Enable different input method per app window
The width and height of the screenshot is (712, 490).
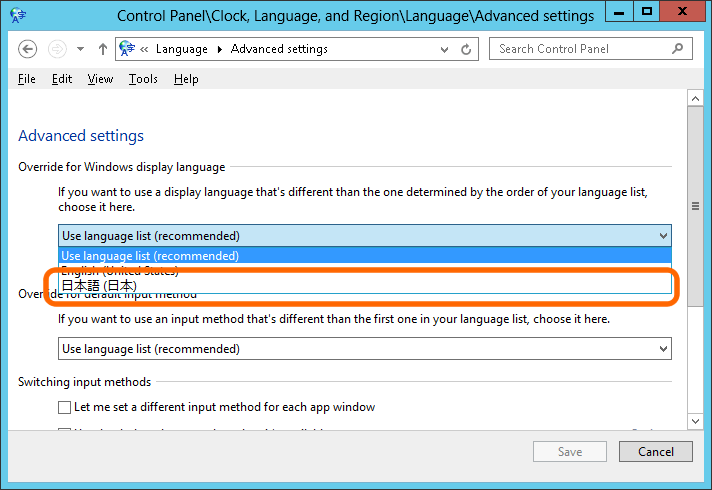point(64,407)
